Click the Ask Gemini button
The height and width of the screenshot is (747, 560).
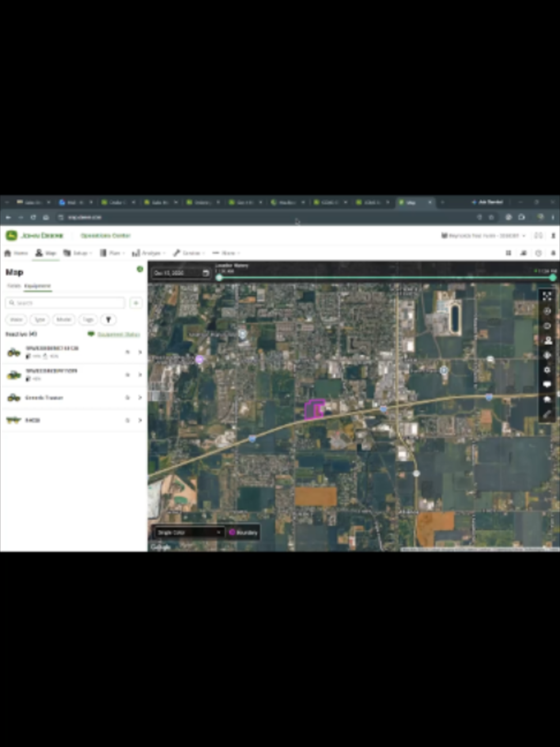(x=487, y=202)
